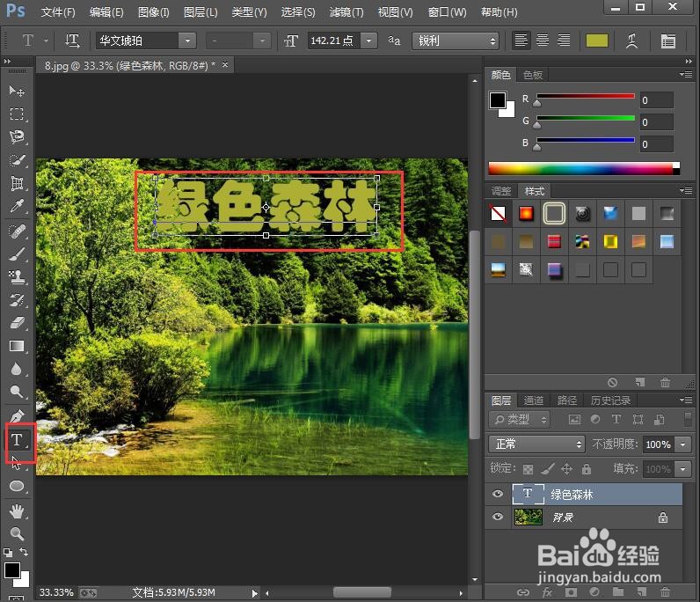Select the History Brush tool
The width and height of the screenshot is (700, 602).
[x=17, y=300]
